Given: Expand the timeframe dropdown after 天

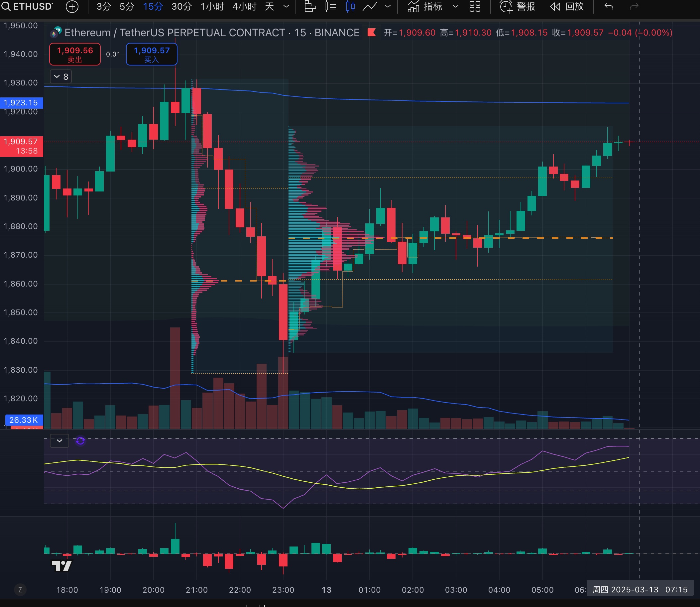Looking at the screenshot, I should [x=286, y=6].
